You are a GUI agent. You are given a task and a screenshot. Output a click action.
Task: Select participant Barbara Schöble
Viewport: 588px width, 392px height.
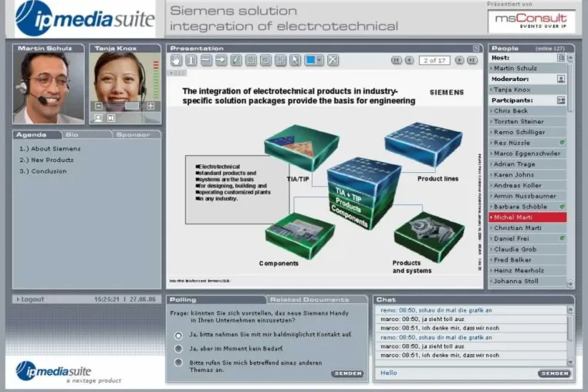[x=528, y=207]
